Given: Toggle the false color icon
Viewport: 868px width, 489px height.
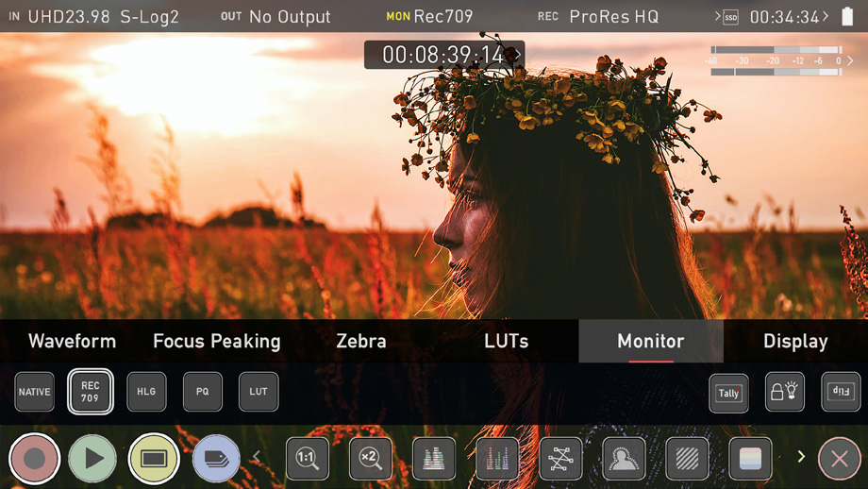Looking at the screenshot, I should 750,459.
